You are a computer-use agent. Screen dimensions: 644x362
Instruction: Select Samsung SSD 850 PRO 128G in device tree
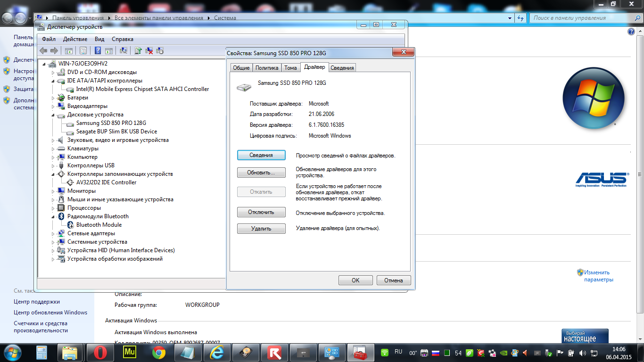pyautogui.click(x=111, y=123)
